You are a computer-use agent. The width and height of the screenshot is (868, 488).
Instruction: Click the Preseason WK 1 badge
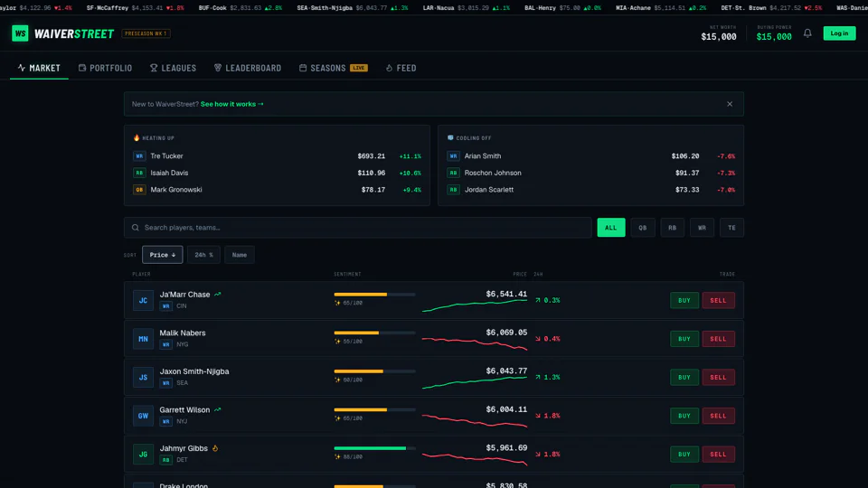coord(146,33)
